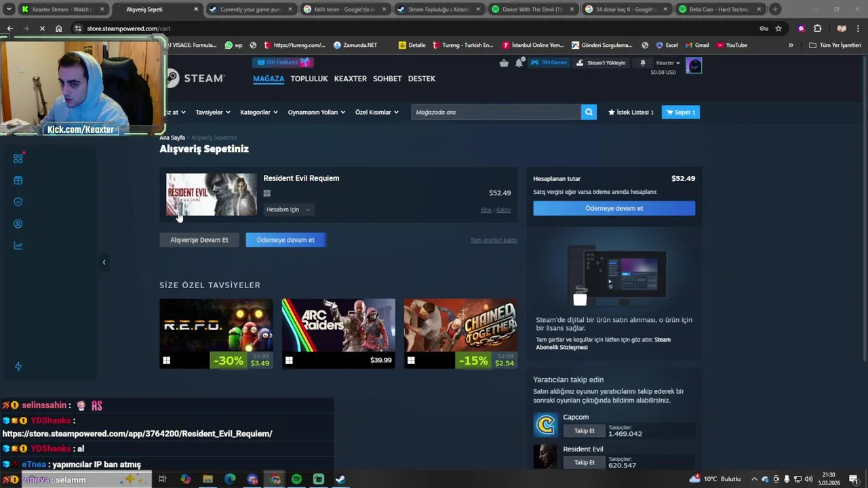Click the Ana Sayfa breadcrumb
The height and width of the screenshot is (488, 868).
pos(172,138)
